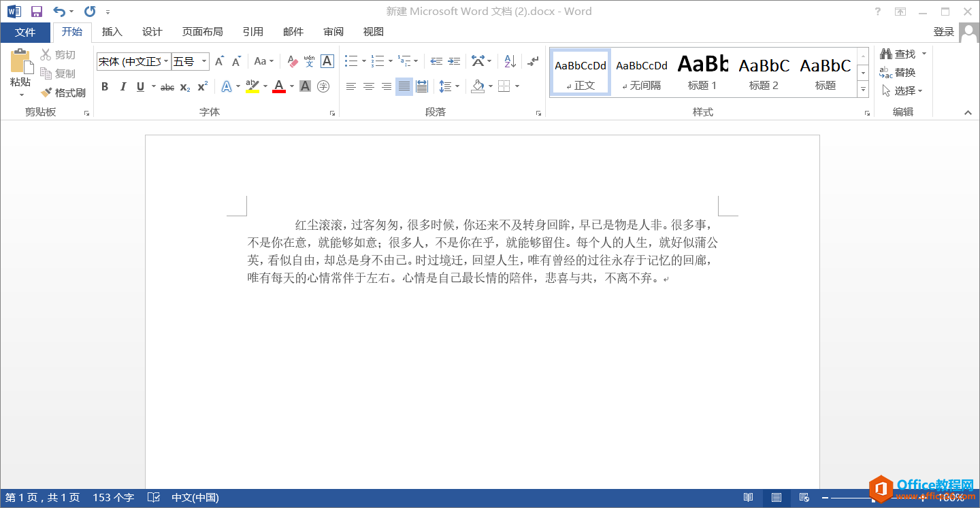Click 替换 to replace text

pos(898,72)
